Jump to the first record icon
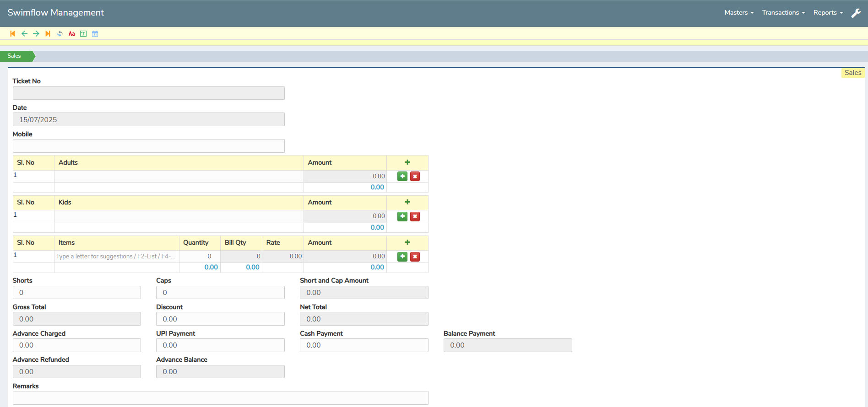Image resolution: width=868 pixels, height=407 pixels. 13,34
